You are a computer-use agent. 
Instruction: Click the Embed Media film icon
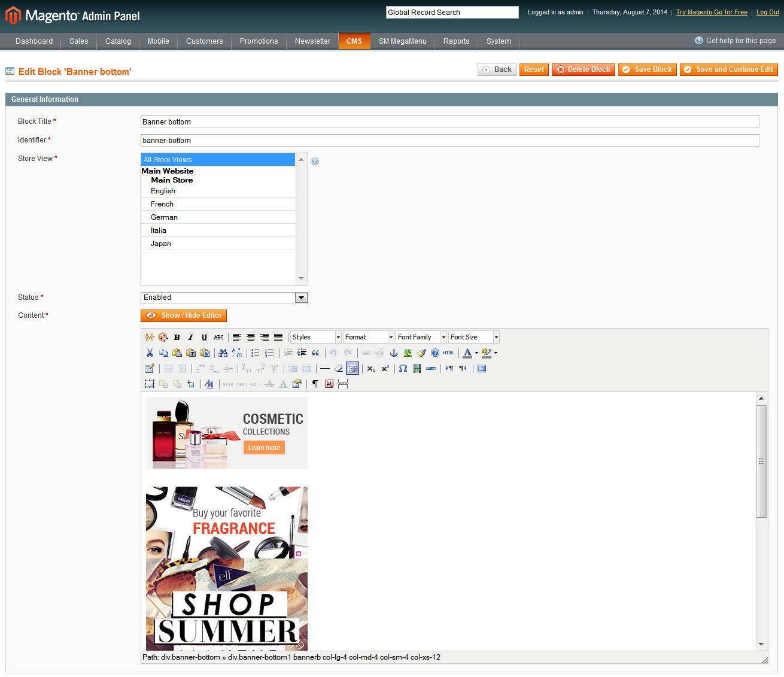click(417, 368)
